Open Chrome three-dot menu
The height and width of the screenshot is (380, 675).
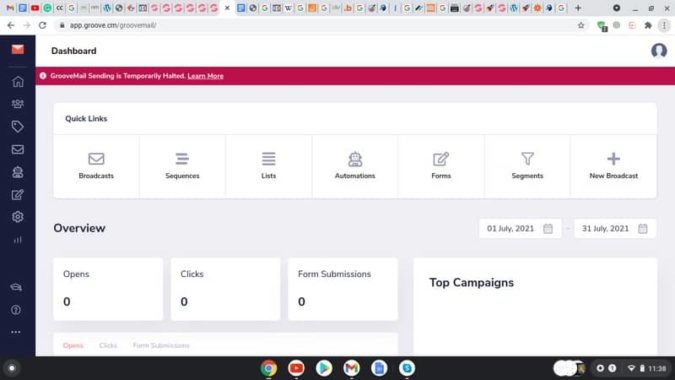point(664,25)
